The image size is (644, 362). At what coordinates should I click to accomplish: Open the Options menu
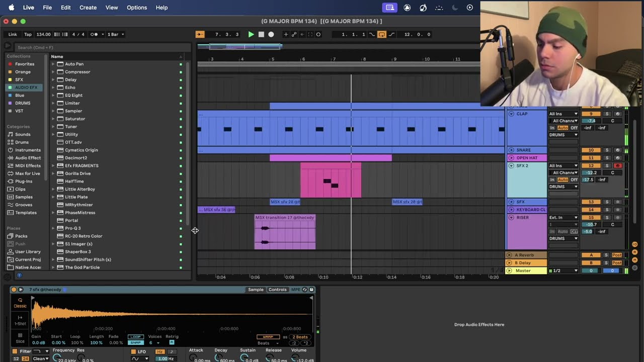pos(137,8)
